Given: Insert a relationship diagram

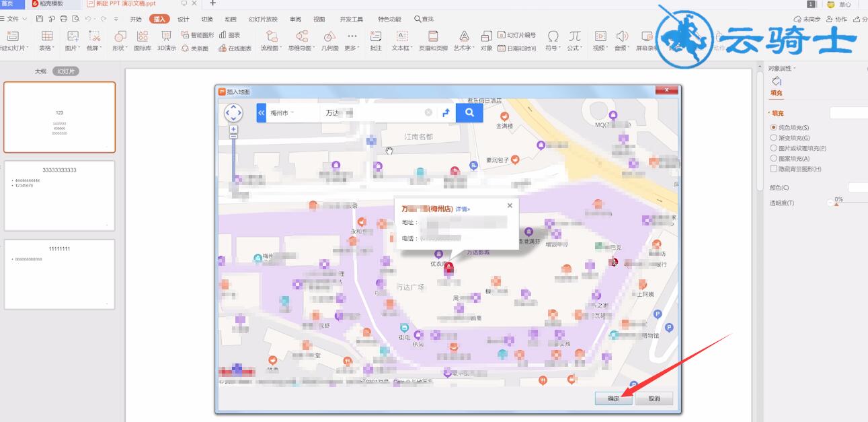Looking at the screenshot, I should [x=195, y=48].
